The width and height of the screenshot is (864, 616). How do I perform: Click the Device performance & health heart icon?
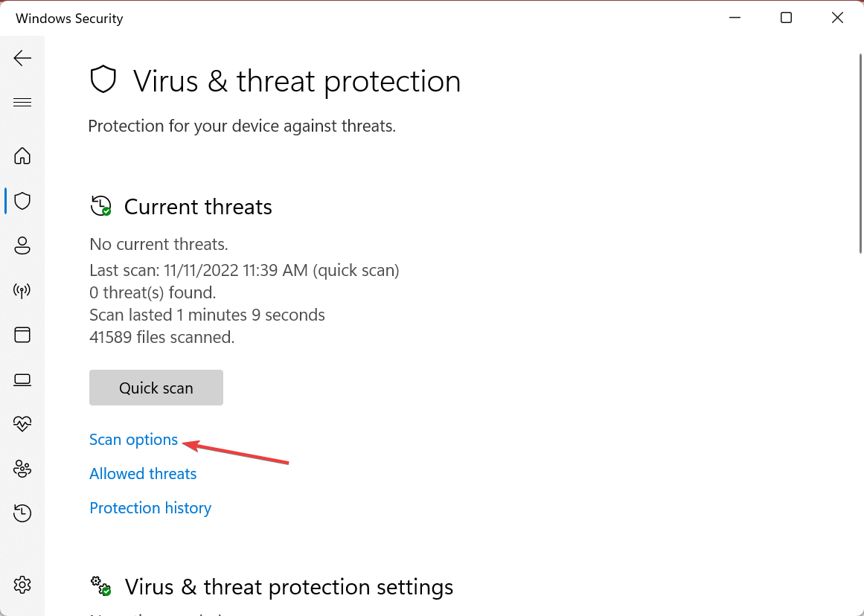(x=22, y=424)
